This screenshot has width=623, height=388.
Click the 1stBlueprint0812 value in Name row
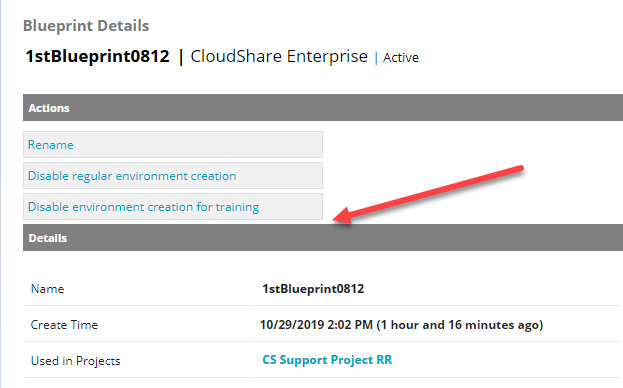click(313, 289)
